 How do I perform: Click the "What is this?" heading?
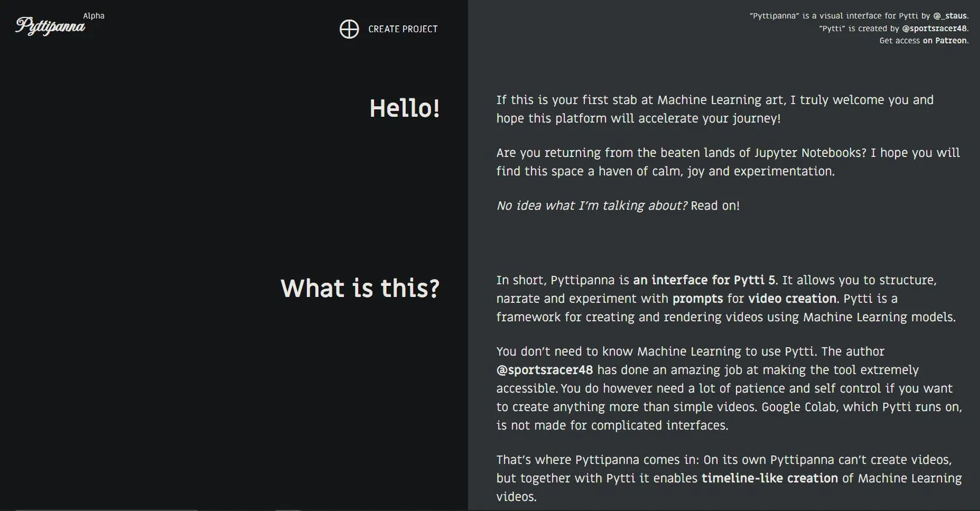click(360, 288)
